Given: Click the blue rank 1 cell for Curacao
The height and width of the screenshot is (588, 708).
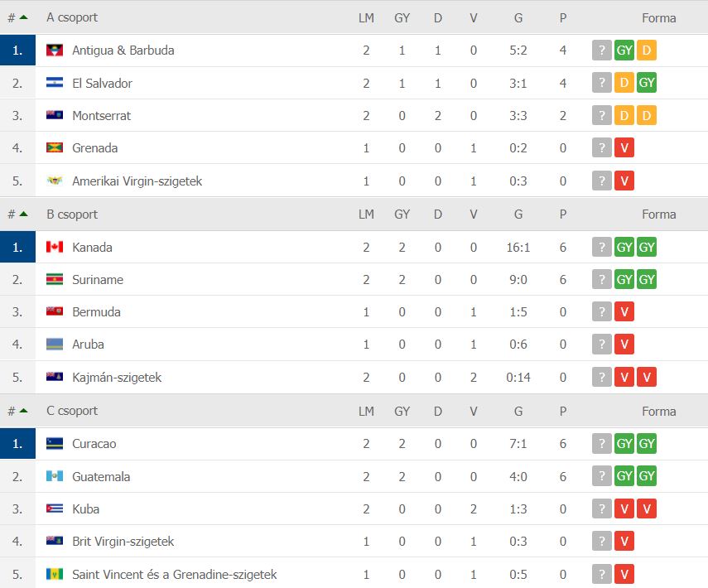Looking at the screenshot, I should coord(17,443).
